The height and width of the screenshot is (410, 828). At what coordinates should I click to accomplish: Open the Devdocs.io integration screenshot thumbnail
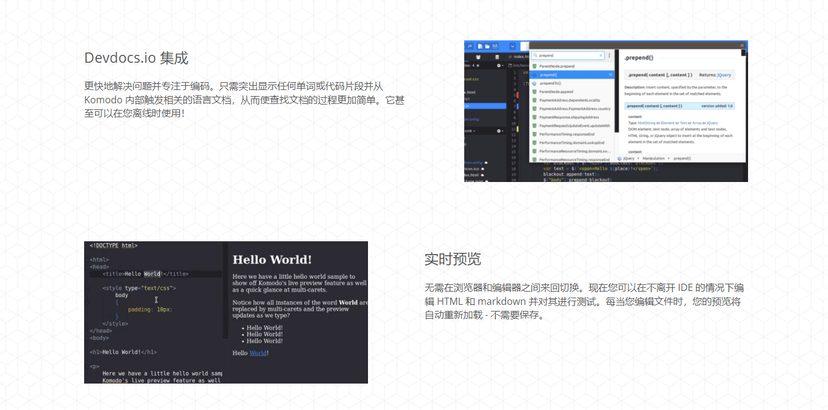pos(606,111)
